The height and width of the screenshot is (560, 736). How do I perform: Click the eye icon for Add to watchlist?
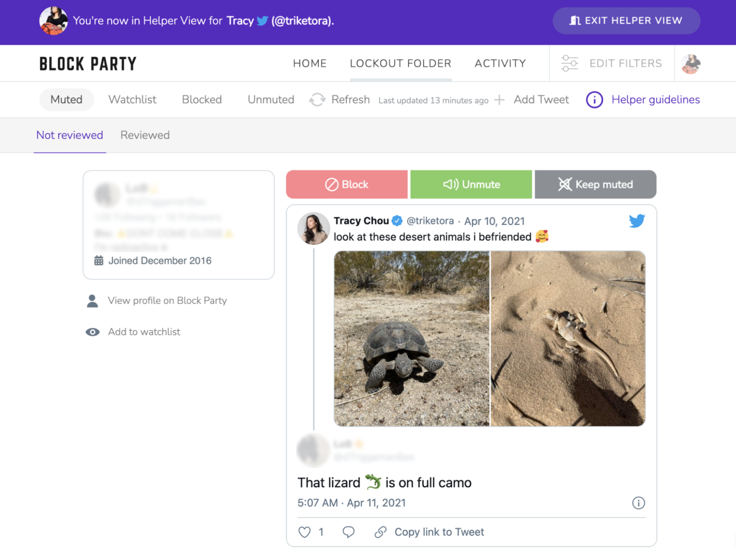tap(92, 332)
